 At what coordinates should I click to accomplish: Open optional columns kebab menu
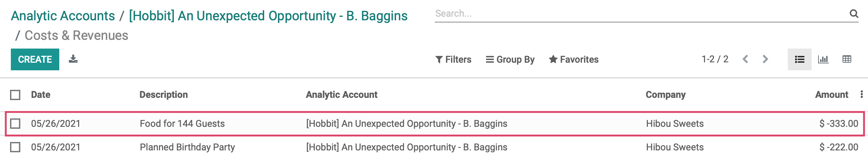point(862,94)
